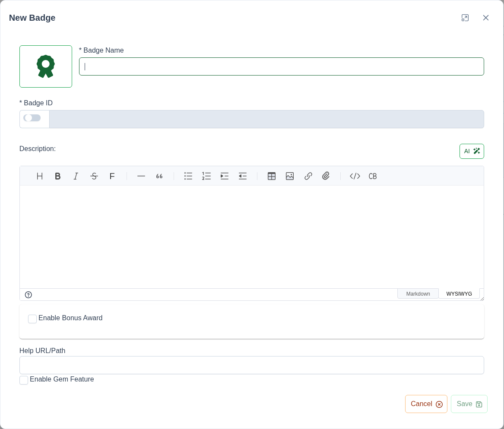This screenshot has width=504, height=429.
Task: Insert a table in description
Action: (x=272, y=176)
